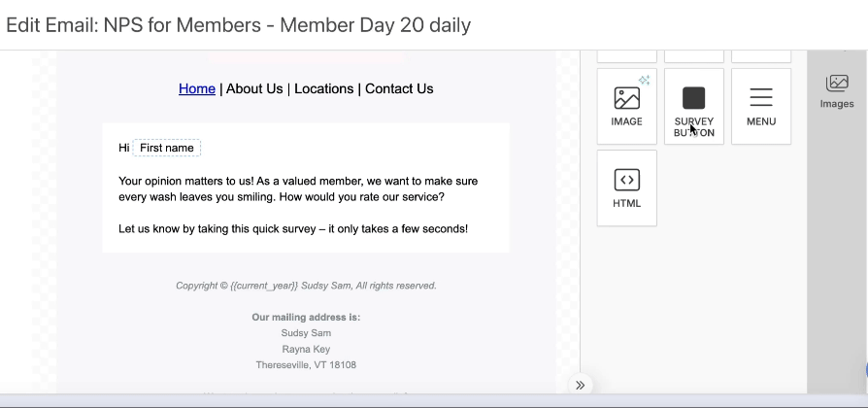The height and width of the screenshot is (408, 868).
Task: Click Locations in the email menu
Action: pyautogui.click(x=323, y=88)
